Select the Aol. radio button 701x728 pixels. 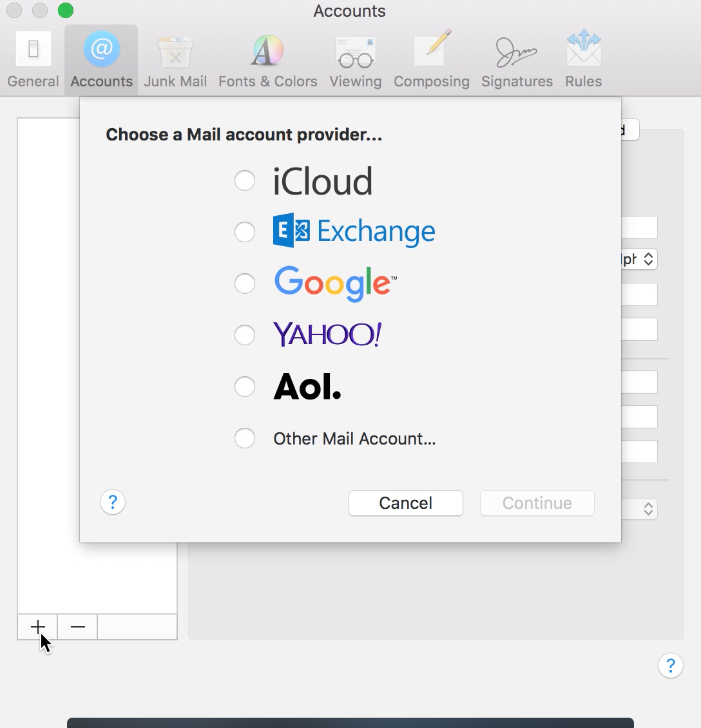click(245, 387)
